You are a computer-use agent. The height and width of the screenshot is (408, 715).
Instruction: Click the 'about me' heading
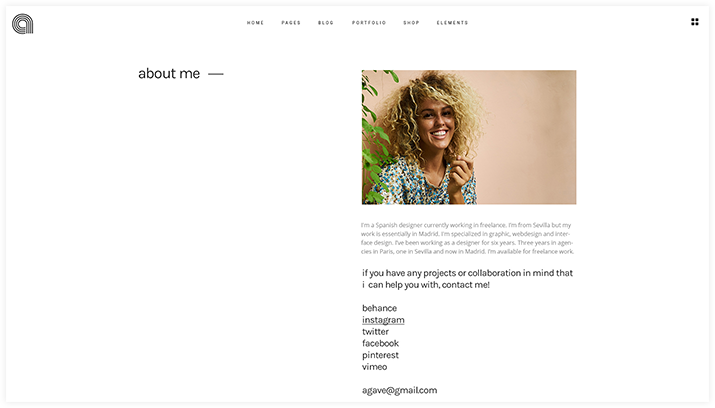pos(169,73)
